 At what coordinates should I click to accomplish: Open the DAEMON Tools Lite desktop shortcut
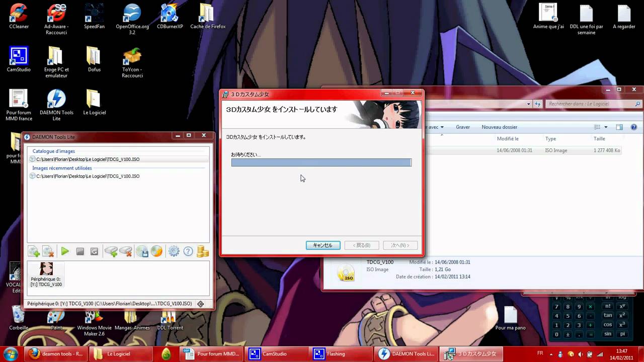[x=56, y=106]
